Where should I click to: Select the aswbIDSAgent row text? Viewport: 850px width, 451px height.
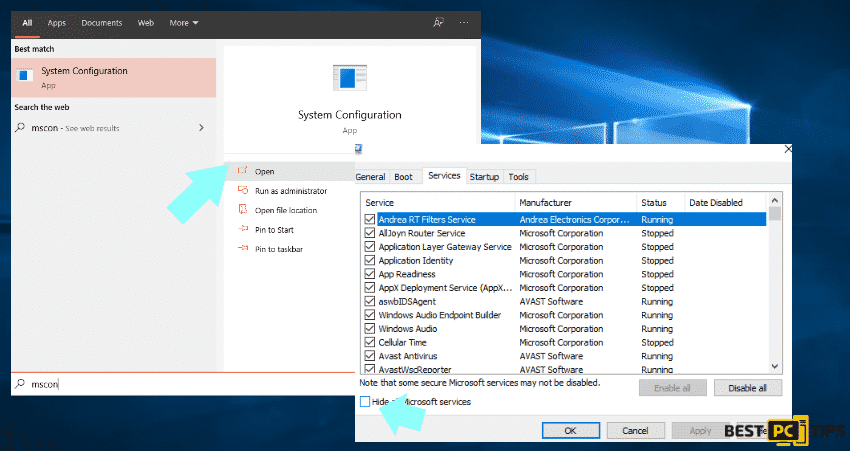407,301
